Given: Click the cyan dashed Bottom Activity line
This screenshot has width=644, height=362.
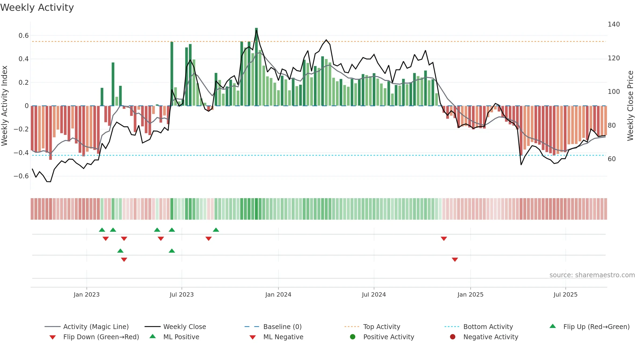Looking at the screenshot, I should tap(319, 155).
